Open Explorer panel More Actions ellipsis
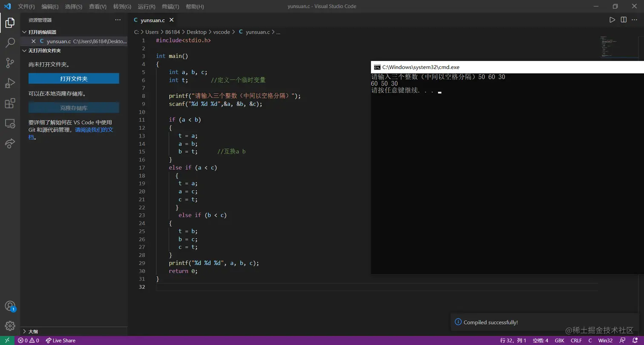This screenshot has height=345, width=644. [x=118, y=20]
